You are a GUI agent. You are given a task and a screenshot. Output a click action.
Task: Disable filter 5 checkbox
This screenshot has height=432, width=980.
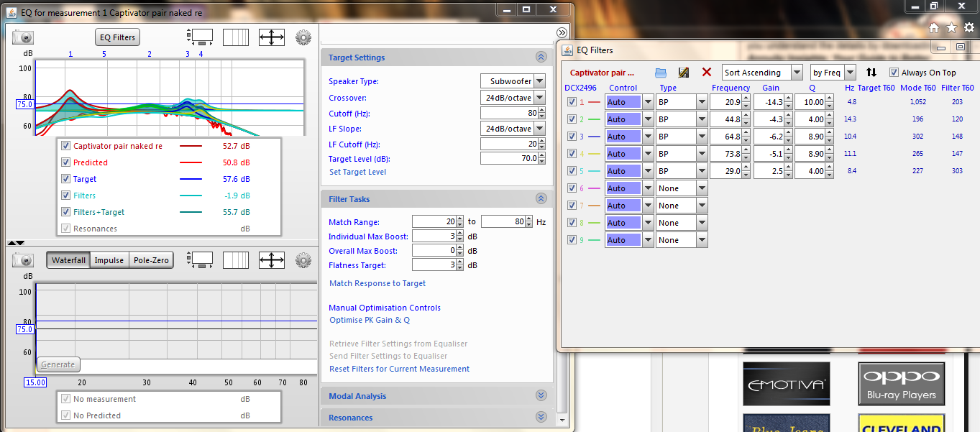tap(572, 171)
